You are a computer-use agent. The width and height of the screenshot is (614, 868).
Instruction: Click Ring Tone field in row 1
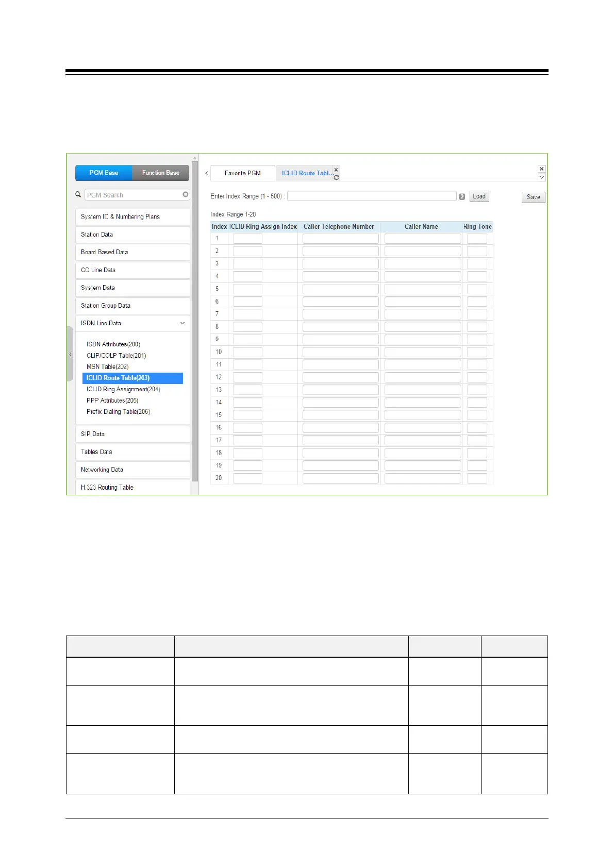tap(477, 239)
